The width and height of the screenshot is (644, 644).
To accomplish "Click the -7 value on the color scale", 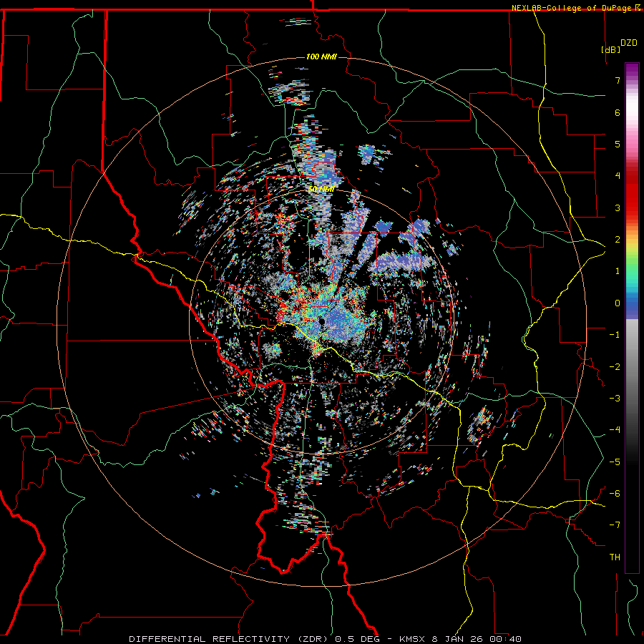I will (615, 525).
